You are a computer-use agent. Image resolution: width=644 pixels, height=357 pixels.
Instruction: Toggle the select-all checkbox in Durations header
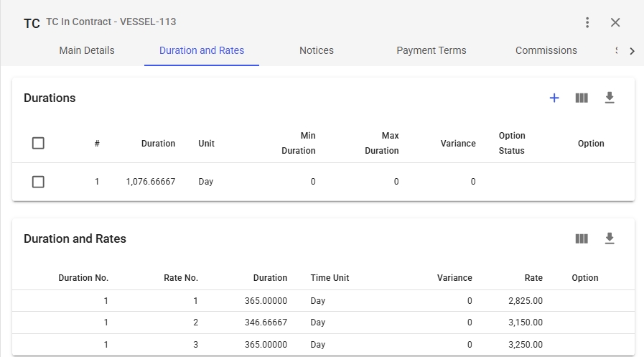coord(39,144)
